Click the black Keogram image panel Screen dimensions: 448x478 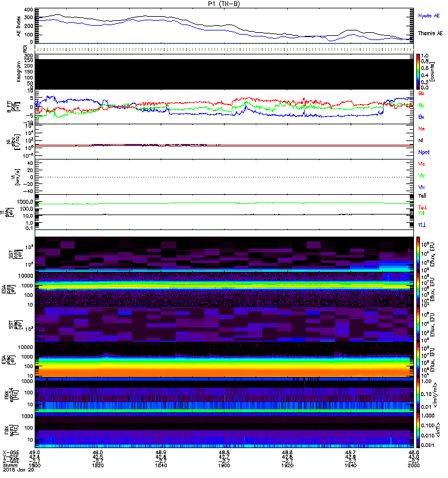pos(224,74)
